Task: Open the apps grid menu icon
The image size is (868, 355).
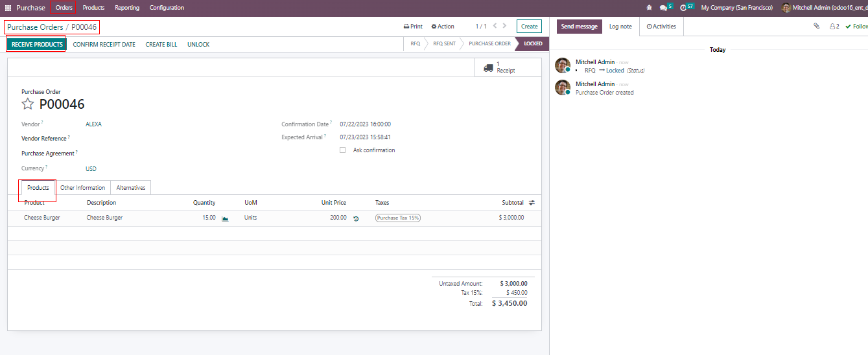Action: click(8, 8)
